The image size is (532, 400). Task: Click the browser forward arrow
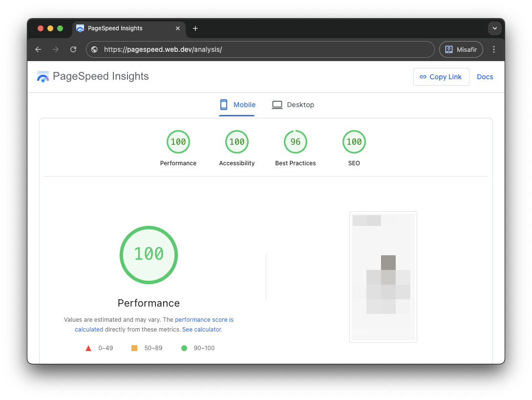56,49
